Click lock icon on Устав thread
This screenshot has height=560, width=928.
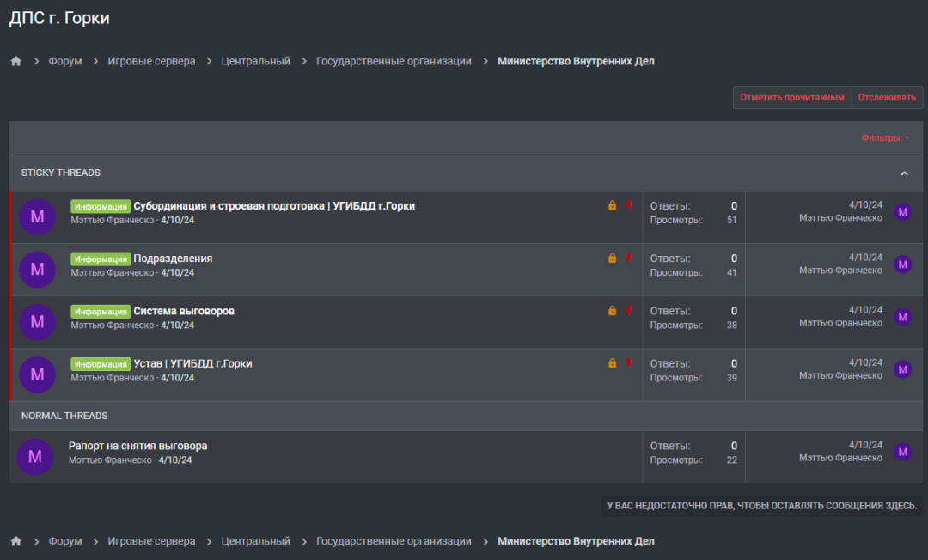(x=613, y=363)
